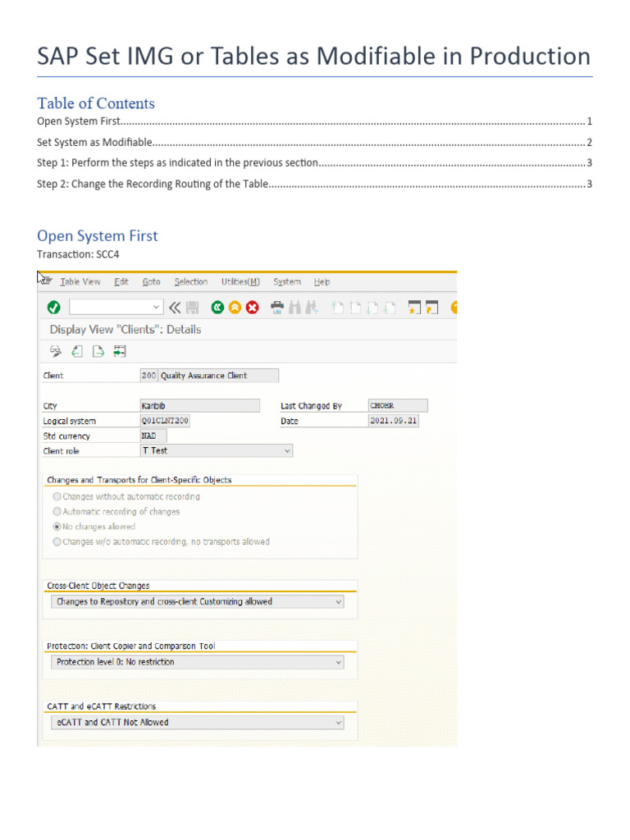This screenshot has height=840, width=630.
Task: Select 'Changes without automatic recording' radio button
Action: [x=57, y=496]
